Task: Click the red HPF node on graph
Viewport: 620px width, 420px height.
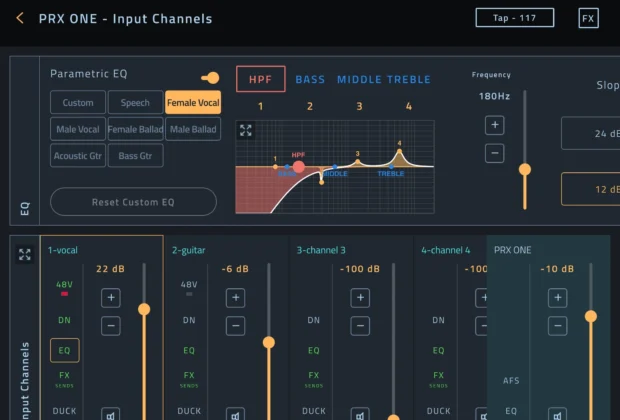Action: (299, 167)
